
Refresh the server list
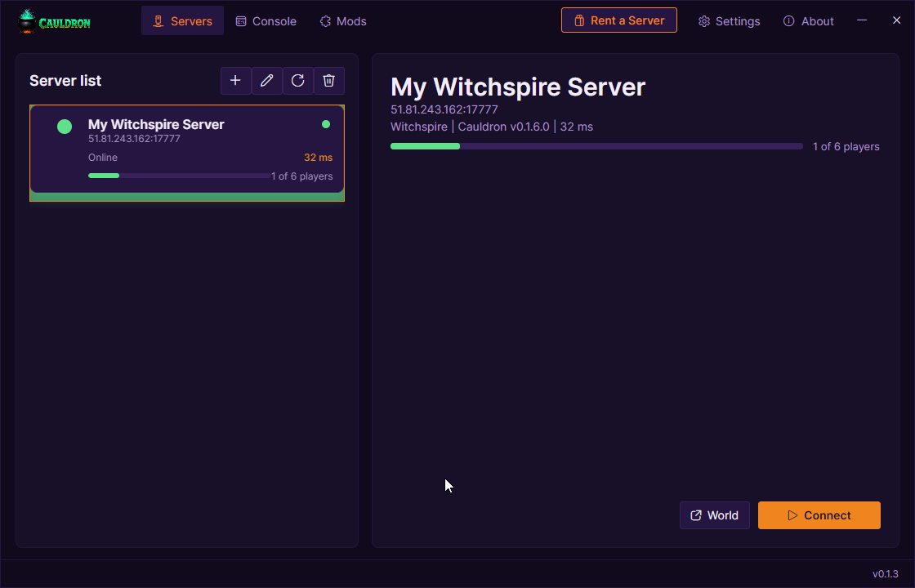point(297,81)
